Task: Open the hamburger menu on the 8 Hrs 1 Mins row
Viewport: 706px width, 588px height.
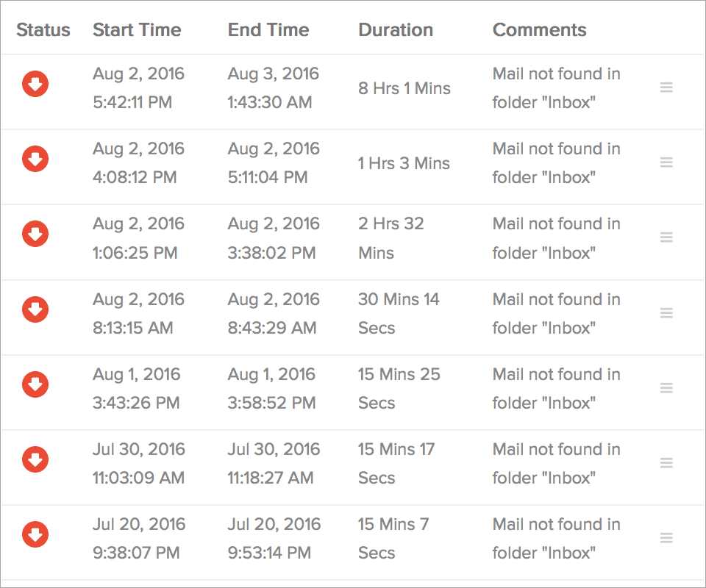Action: point(666,87)
